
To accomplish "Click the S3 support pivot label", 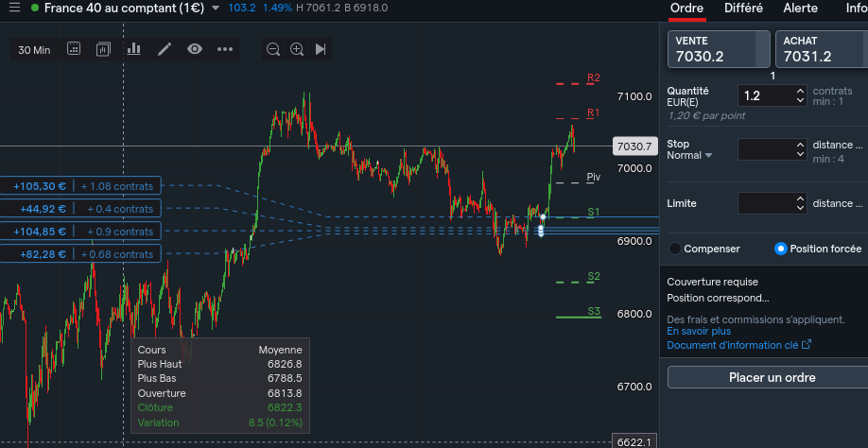I will pos(594,311).
